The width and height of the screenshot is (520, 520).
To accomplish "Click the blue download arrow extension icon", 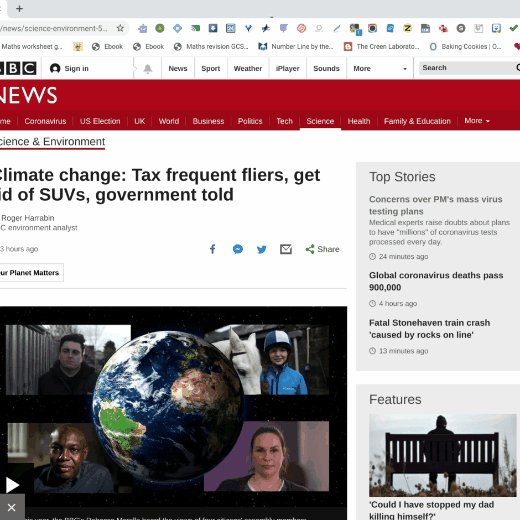I will point(213,28).
